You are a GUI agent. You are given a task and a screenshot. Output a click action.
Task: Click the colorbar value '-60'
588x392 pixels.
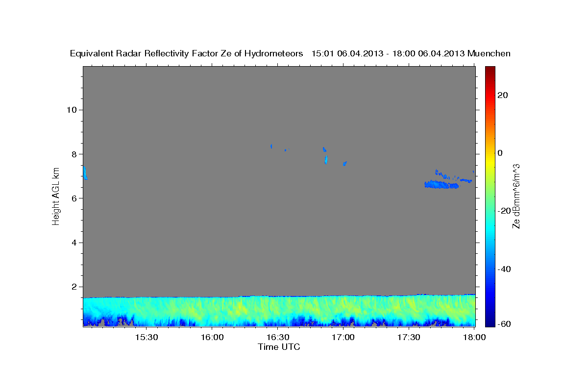tap(504, 324)
